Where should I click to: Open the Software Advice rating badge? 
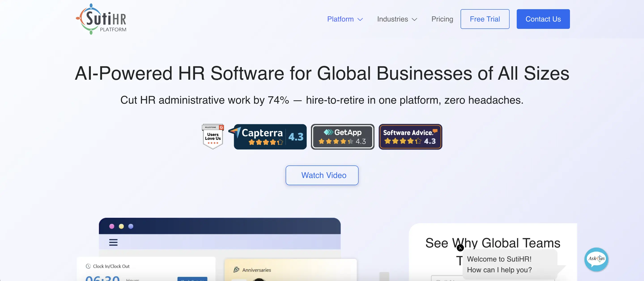[410, 137]
